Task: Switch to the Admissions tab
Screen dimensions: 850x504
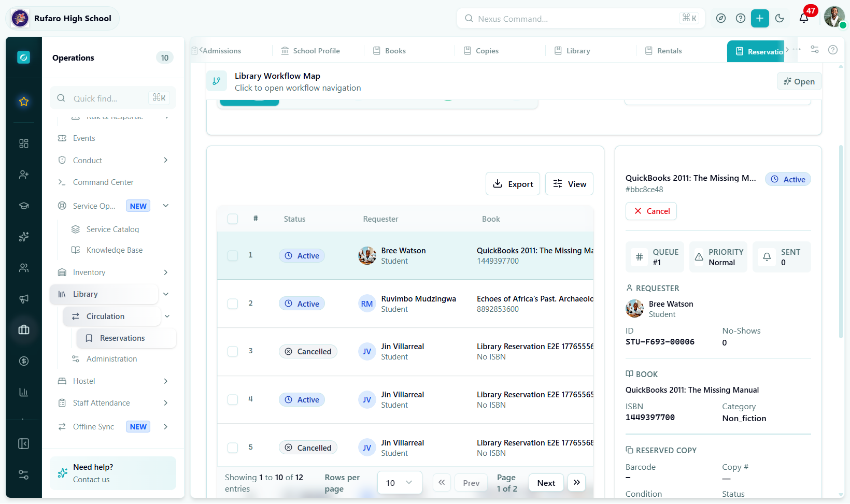Action: pos(221,51)
